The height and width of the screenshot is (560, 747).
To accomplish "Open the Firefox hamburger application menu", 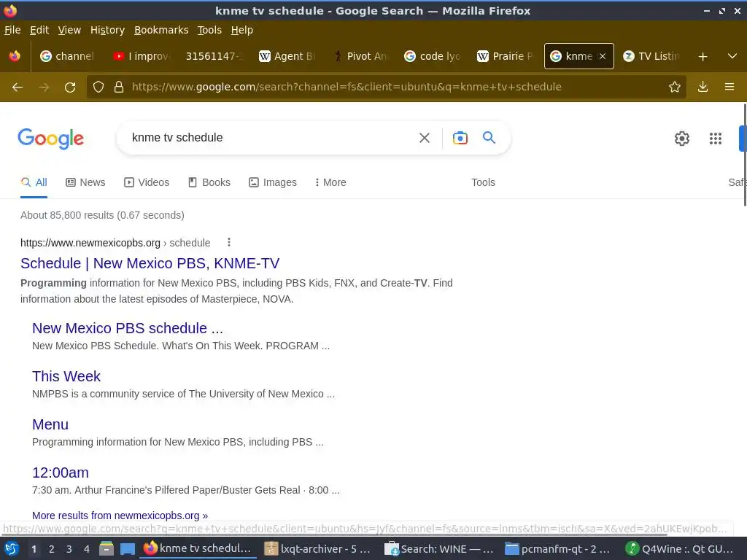I will [x=729, y=87].
